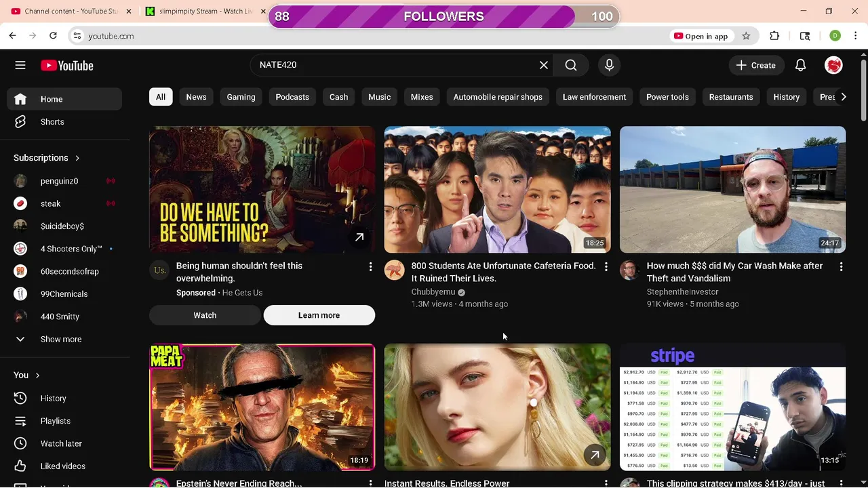Screen dimensions: 868x488
Task: Clear the search box with the X icon
Action: click(543, 65)
